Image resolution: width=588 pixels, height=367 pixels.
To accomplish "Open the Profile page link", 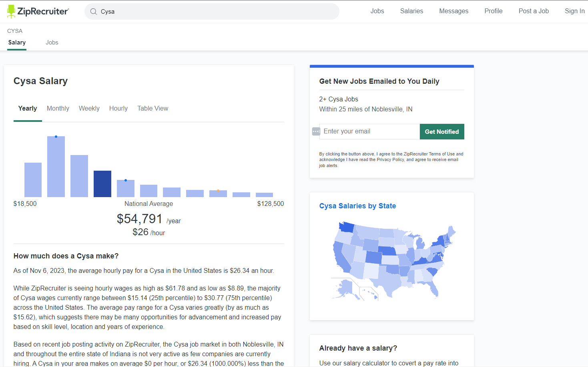I will pos(493,11).
